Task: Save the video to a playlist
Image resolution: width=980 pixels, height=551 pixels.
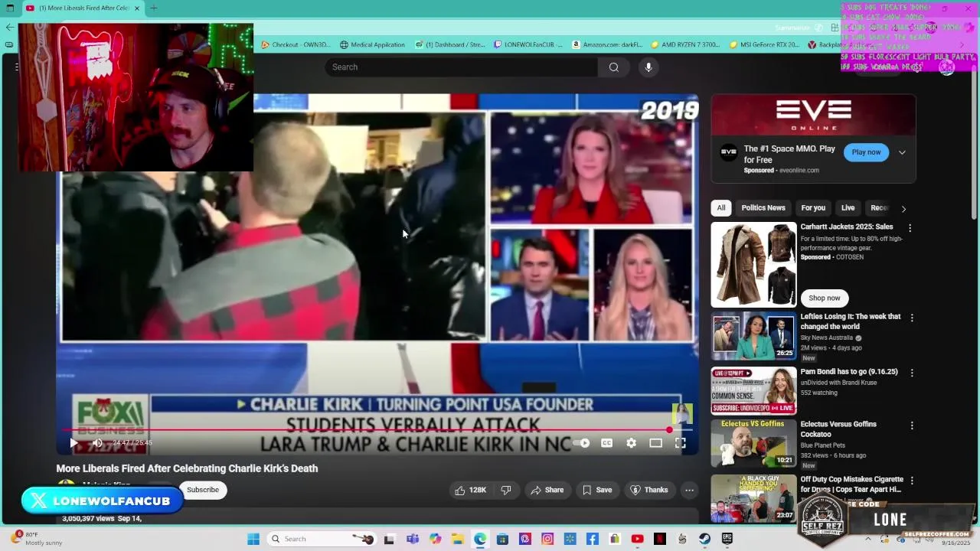Action: [x=596, y=490]
